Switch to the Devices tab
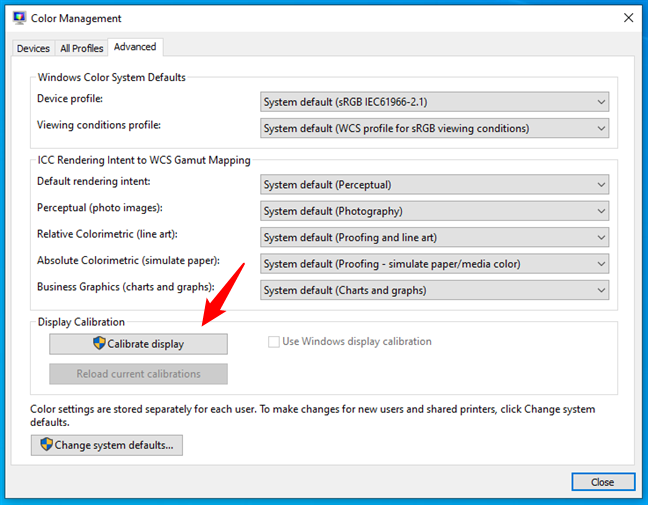Viewport: 648px width, 505px height. pos(33,48)
